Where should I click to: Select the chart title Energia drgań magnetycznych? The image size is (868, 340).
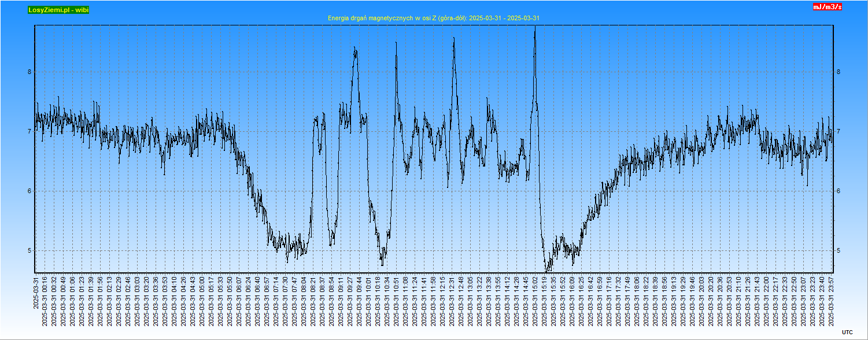(433, 19)
